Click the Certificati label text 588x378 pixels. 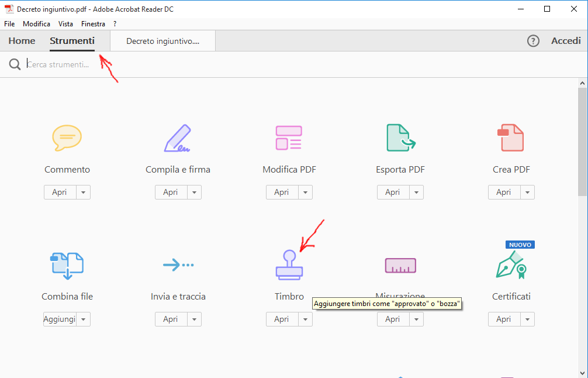pos(511,297)
